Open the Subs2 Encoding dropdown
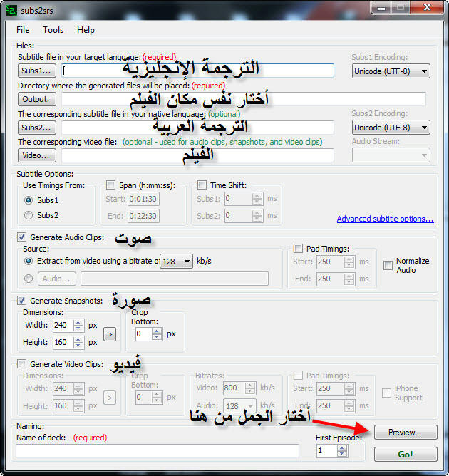 click(x=391, y=128)
